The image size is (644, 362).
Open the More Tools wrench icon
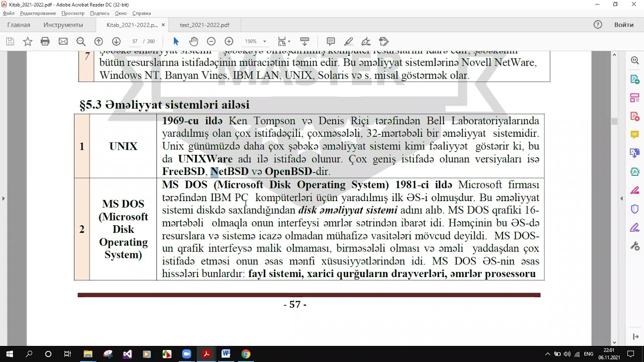point(634,246)
